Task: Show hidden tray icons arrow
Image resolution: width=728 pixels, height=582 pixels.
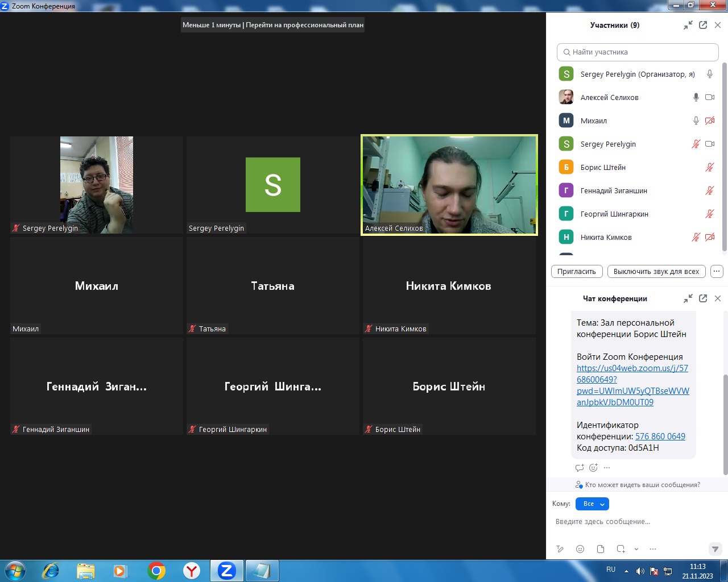Action: point(626,571)
